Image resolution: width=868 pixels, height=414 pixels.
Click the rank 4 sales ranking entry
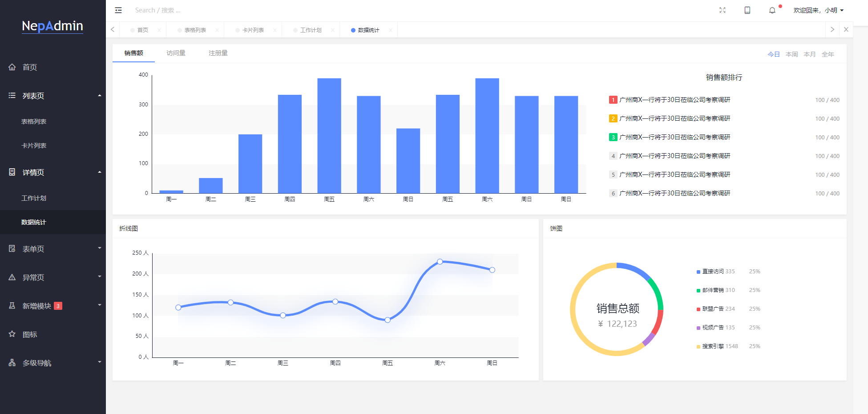[724, 156]
